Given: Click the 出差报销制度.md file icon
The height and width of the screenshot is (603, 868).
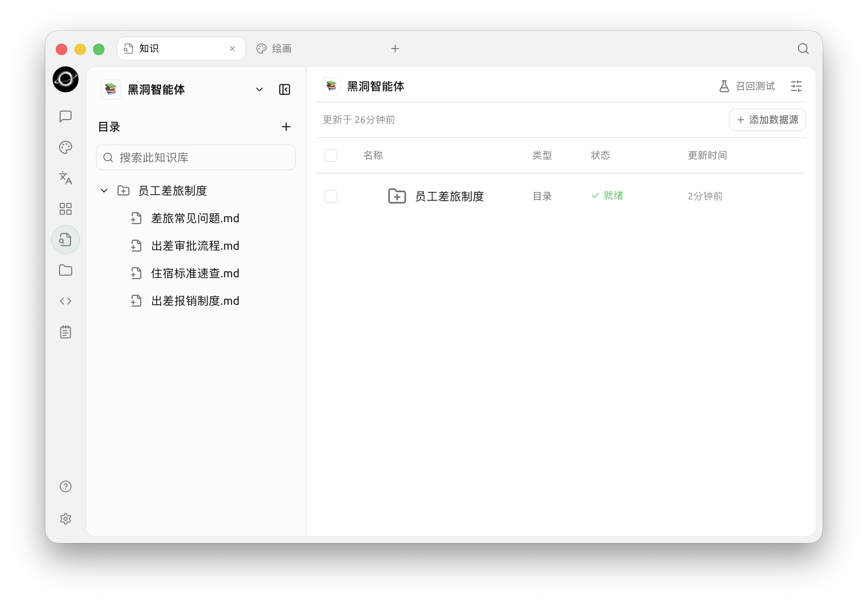Looking at the screenshot, I should pyautogui.click(x=136, y=301).
